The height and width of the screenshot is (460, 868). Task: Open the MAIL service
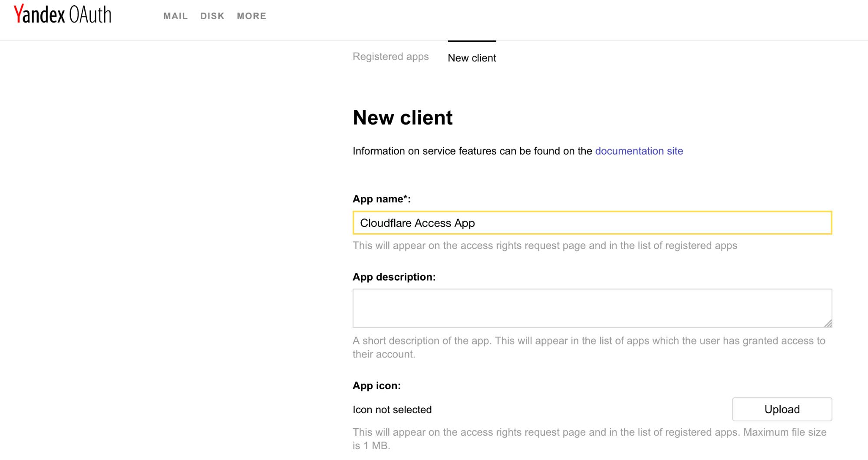coord(175,16)
